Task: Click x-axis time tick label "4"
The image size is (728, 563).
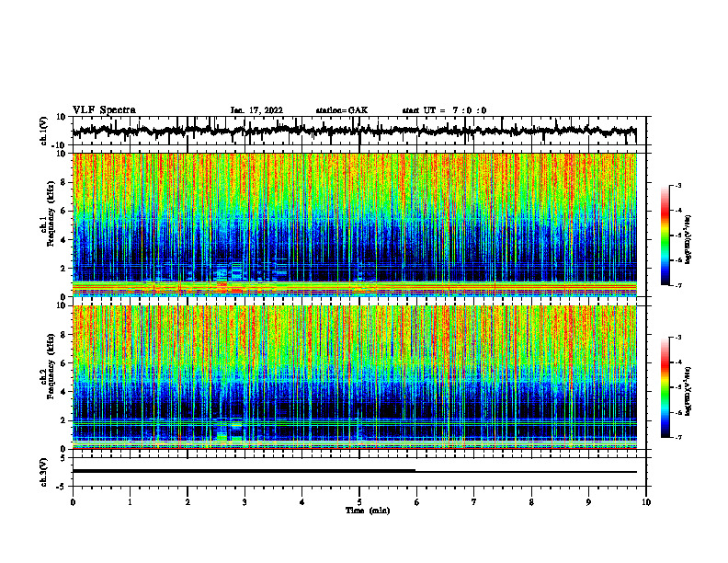Action: point(302,502)
